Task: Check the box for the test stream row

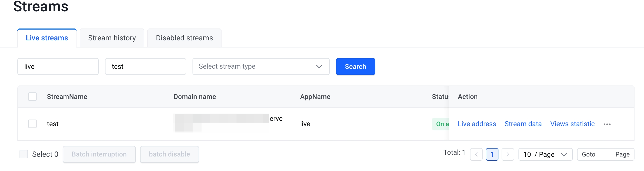Action: pyautogui.click(x=32, y=124)
